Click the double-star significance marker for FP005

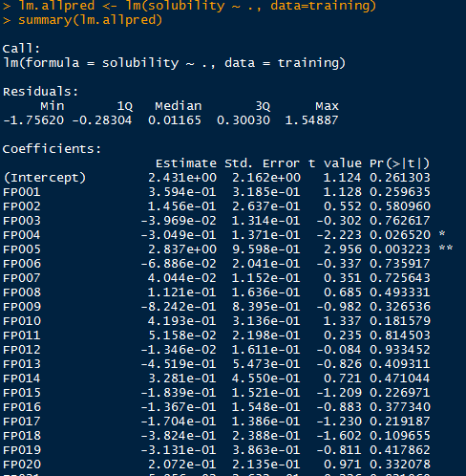[x=446, y=248]
